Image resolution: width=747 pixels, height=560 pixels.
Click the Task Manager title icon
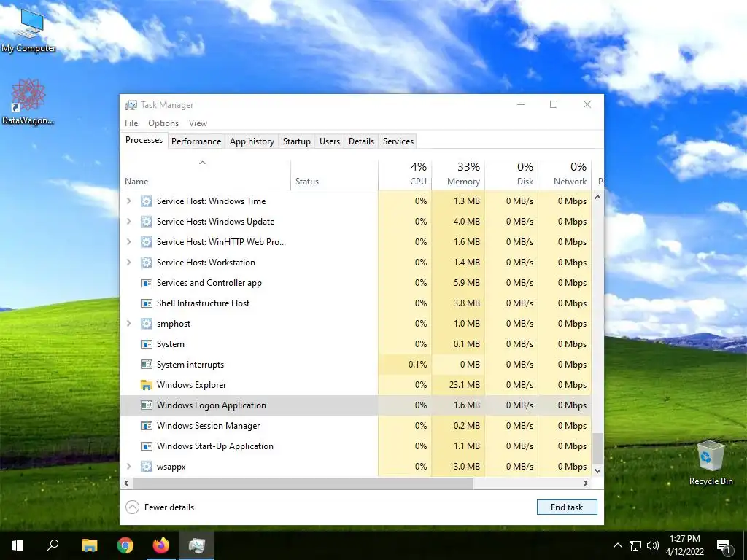131,105
